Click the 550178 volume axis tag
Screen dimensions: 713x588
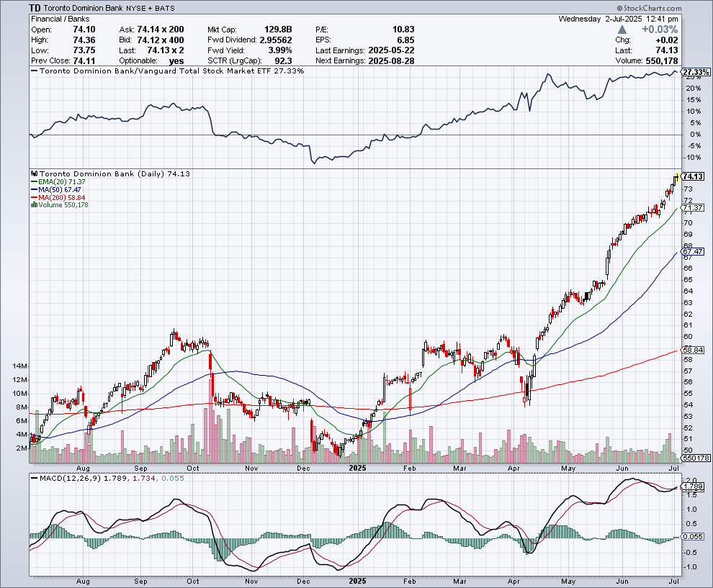click(x=696, y=458)
